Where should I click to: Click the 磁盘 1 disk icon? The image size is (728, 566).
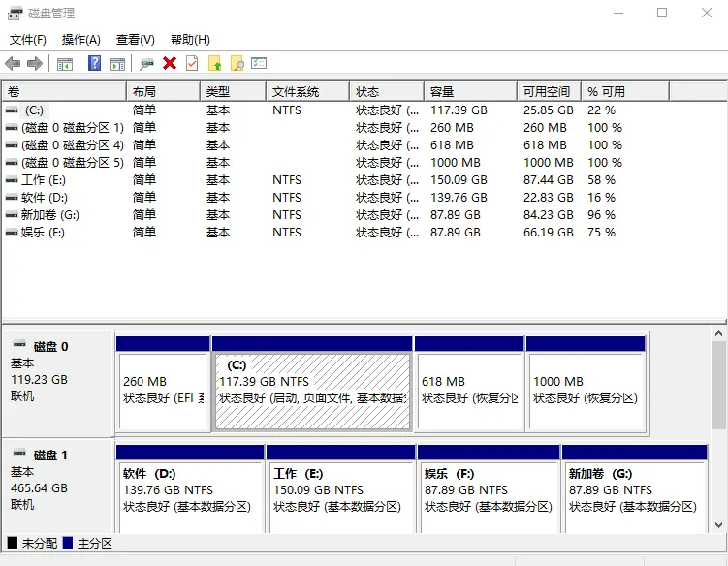[19, 453]
